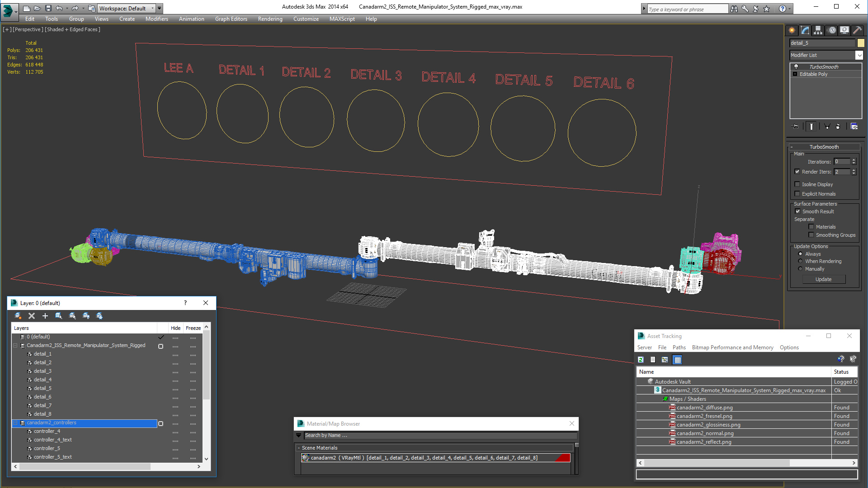868x488 pixels.
Task: Open the Rendering menu
Action: [270, 19]
